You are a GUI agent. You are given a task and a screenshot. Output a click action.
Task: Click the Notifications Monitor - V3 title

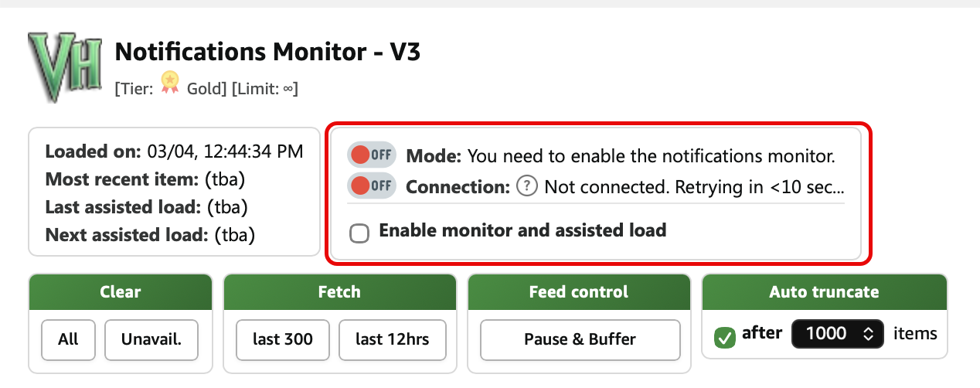267,53
